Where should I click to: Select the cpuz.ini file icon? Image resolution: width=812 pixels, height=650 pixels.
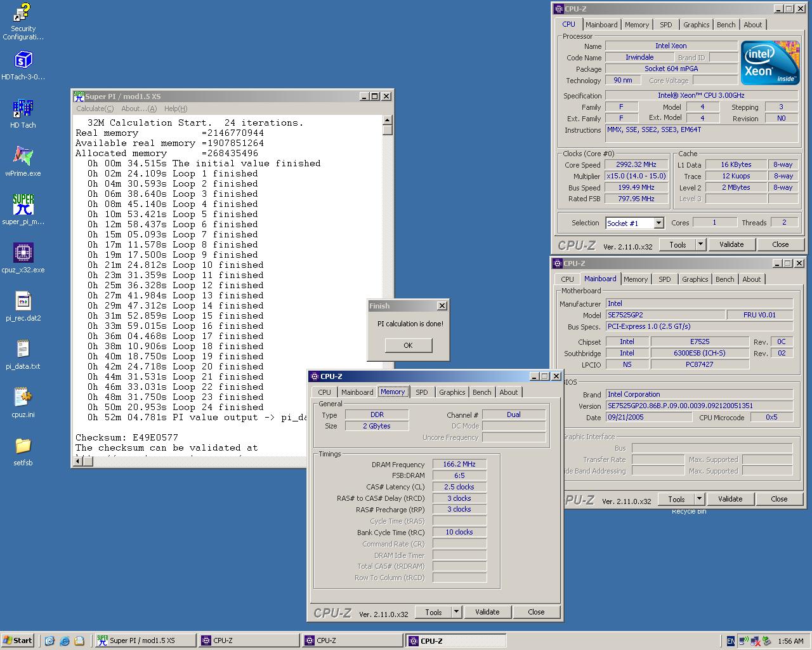click(x=23, y=403)
